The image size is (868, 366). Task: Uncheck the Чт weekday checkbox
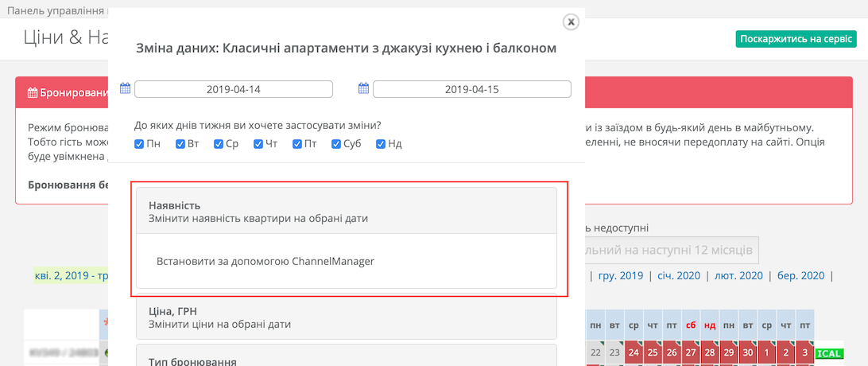tap(258, 144)
